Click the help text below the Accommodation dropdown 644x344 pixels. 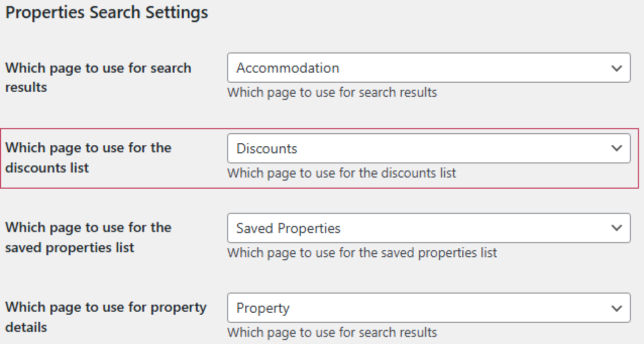pyautogui.click(x=332, y=93)
